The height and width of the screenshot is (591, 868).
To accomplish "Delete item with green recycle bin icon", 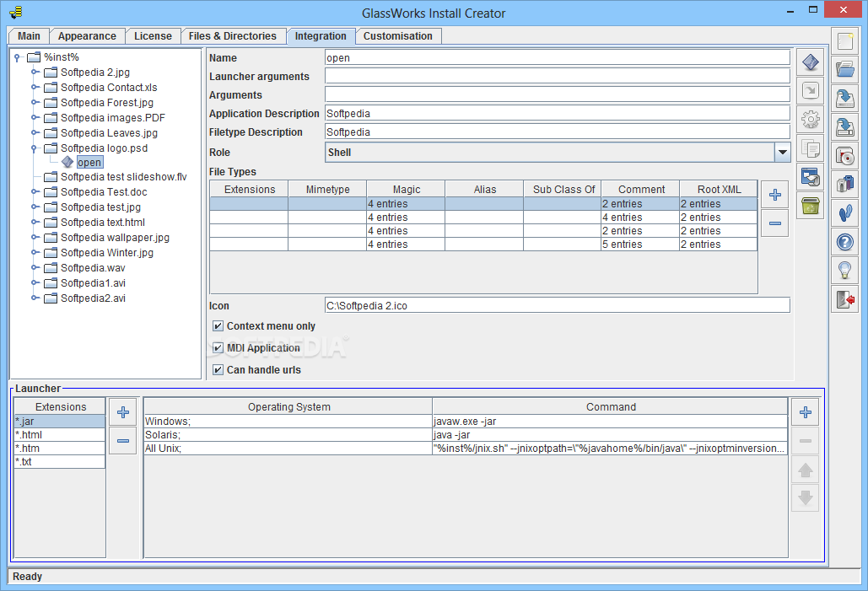I will 811,206.
